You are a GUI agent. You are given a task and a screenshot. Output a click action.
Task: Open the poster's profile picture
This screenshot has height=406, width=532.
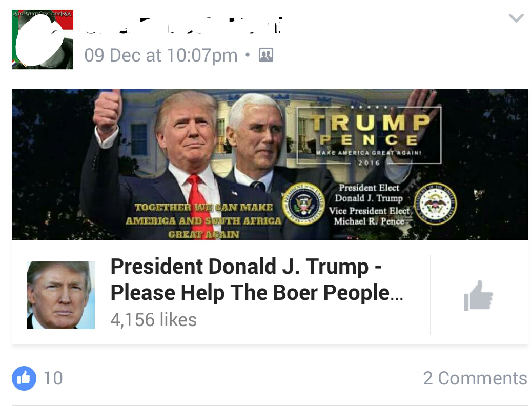click(43, 39)
